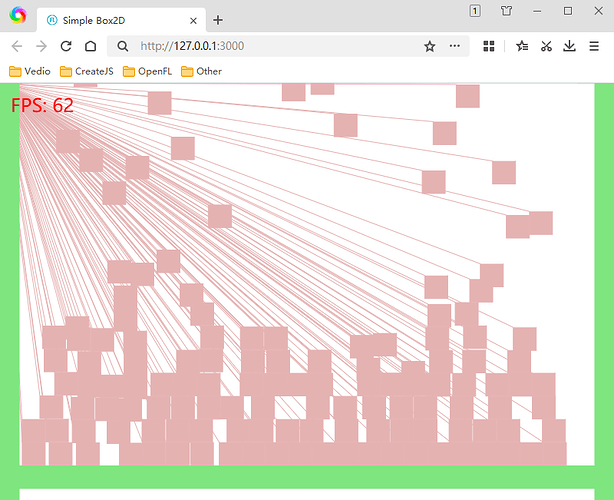Open the favorites list icon

click(x=522, y=46)
